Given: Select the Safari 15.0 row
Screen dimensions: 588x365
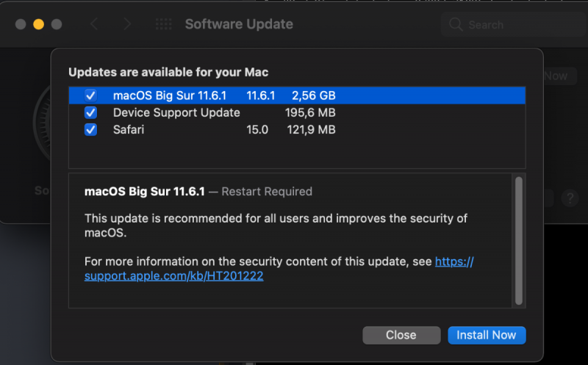Looking at the screenshot, I should pyautogui.click(x=220, y=130).
